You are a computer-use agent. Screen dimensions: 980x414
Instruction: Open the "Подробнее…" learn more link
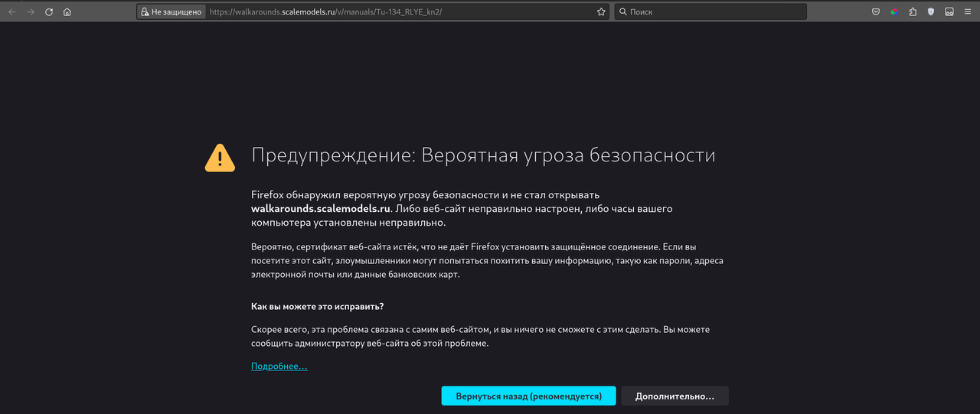(x=279, y=367)
